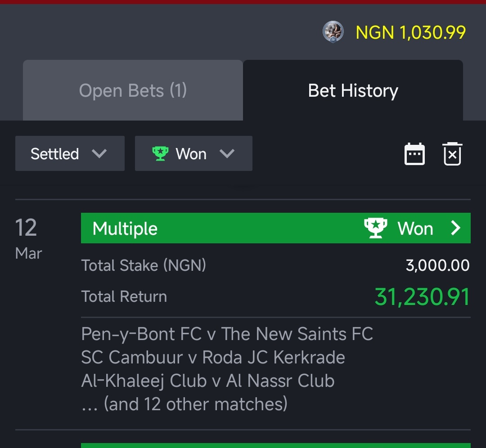Tap SC Cambuur v Roda JC Kerkrade match

click(213, 357)
